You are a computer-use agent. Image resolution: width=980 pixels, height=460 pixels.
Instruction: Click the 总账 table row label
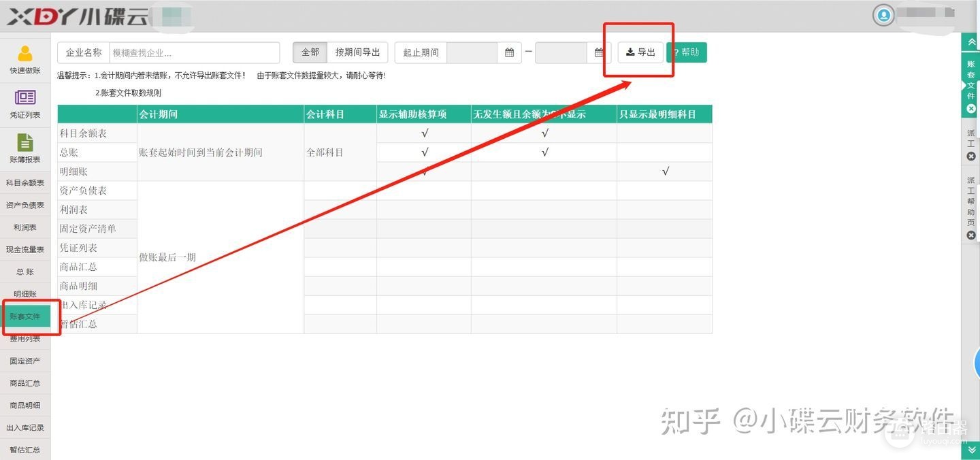tap(69, 152)
